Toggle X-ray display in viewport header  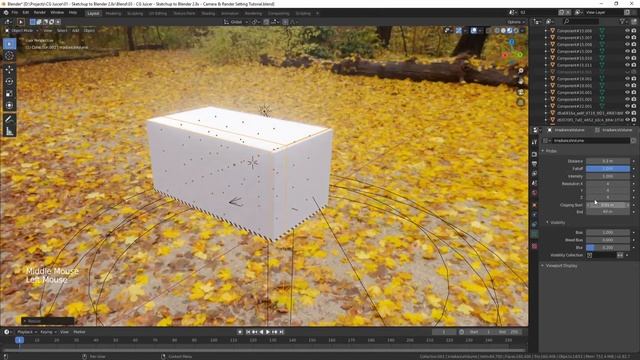488,30
